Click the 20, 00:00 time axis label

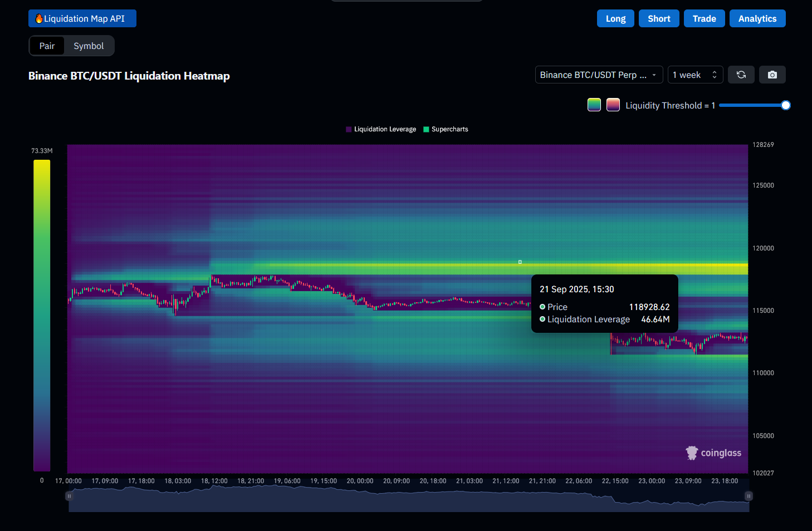pyautogui.click(x=360, y=481)
